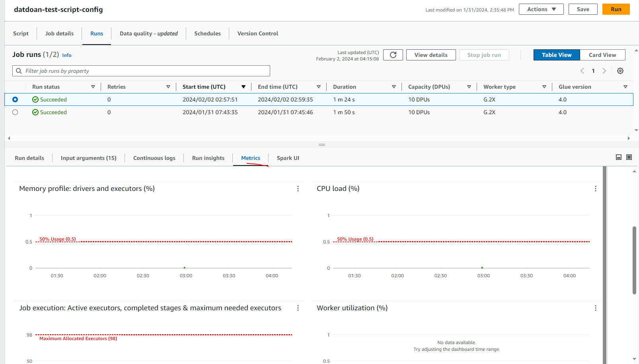The width and height of the screenshot is (639, 364).
Task: Click the Info link beside Job runs
Action: [67, 55]
